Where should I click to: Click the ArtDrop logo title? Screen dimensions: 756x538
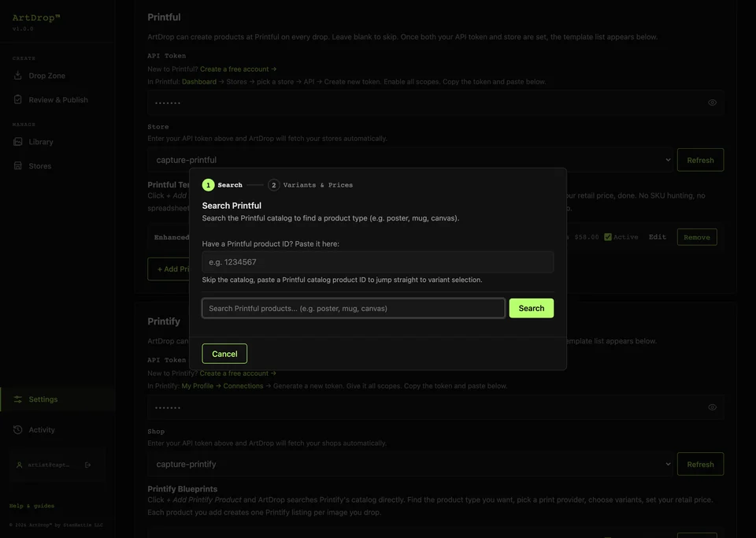click(x=36, y=18)
